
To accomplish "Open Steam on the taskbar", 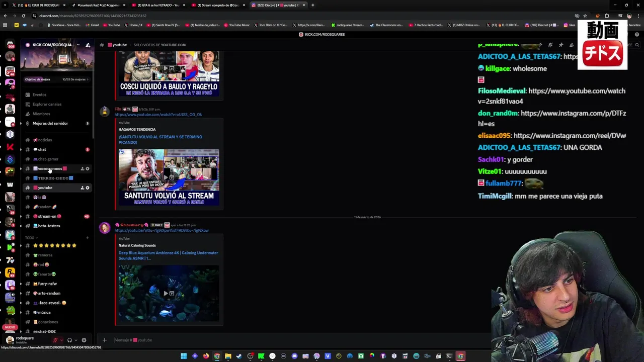I will pyautogui.click(x=239, y=356).
